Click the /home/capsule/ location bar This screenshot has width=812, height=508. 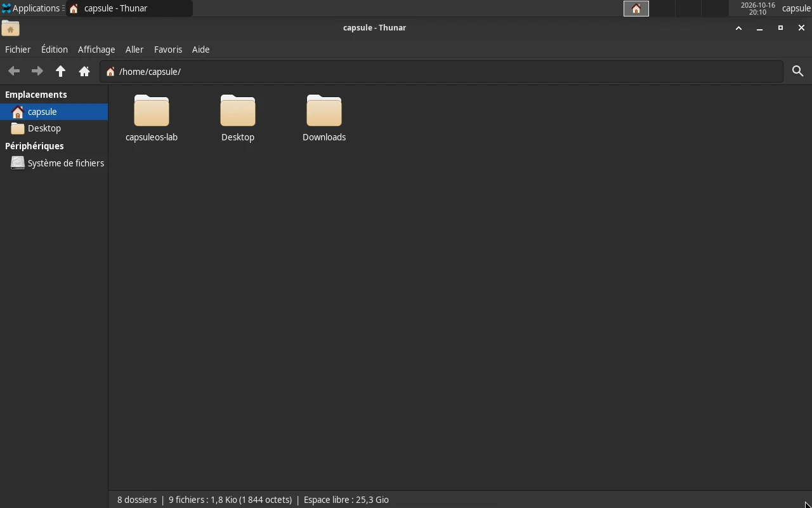tap(442, 71)
